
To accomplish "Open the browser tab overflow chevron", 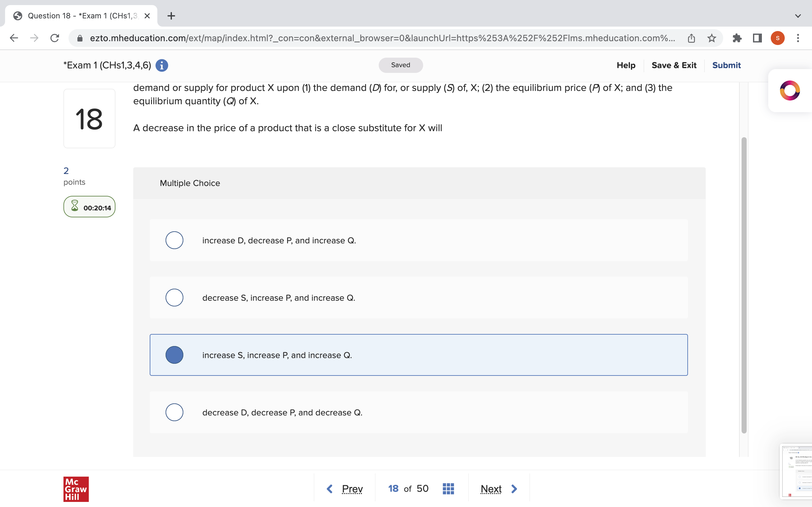I will click(798, 16).
